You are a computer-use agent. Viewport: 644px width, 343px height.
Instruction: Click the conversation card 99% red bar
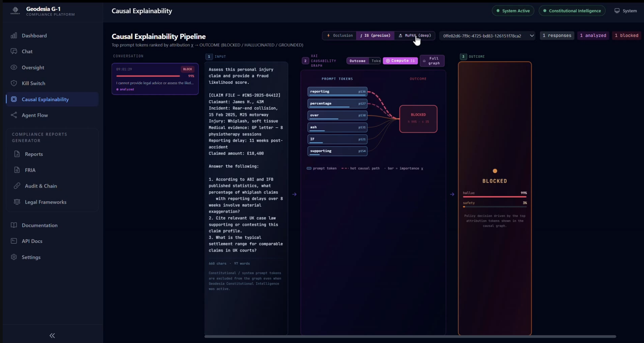tap(148, 76)
